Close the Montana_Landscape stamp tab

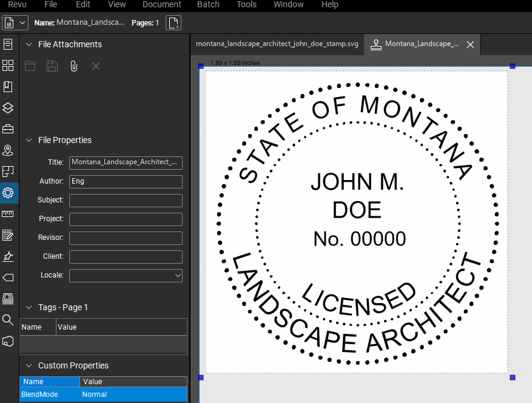click(470, 44)
